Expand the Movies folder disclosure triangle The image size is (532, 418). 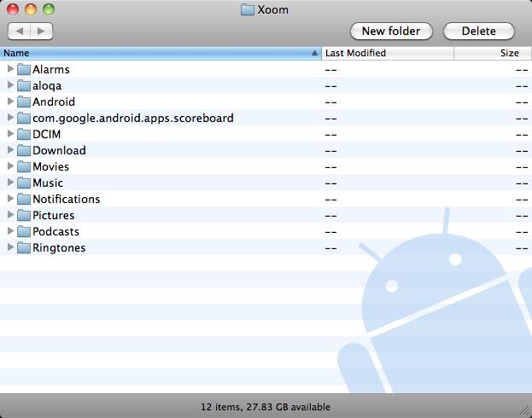10,166
